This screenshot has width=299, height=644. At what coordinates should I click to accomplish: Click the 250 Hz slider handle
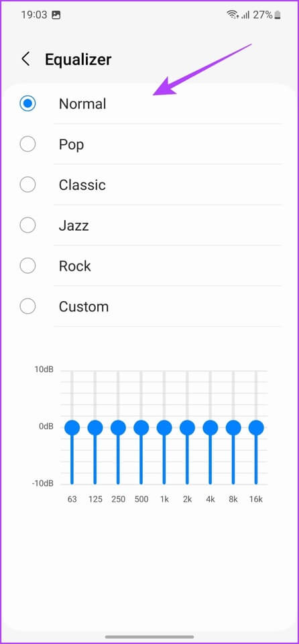[x=118, y=427]
